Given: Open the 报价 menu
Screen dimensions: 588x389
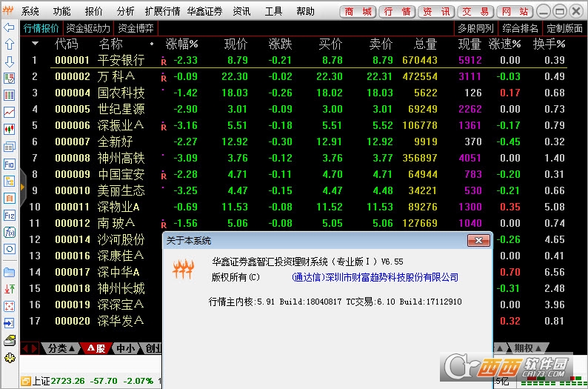Looking at the screenshot, I should 93,11.
